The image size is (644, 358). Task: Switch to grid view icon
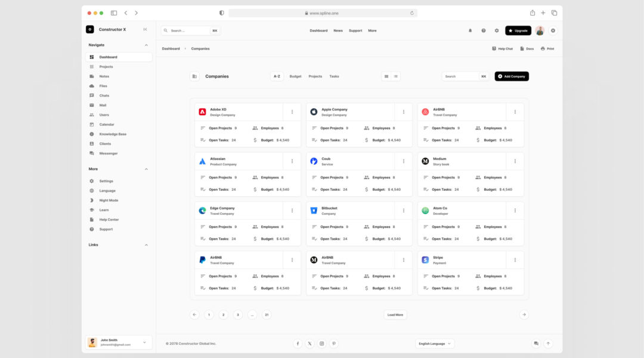[x=386, y=76]
